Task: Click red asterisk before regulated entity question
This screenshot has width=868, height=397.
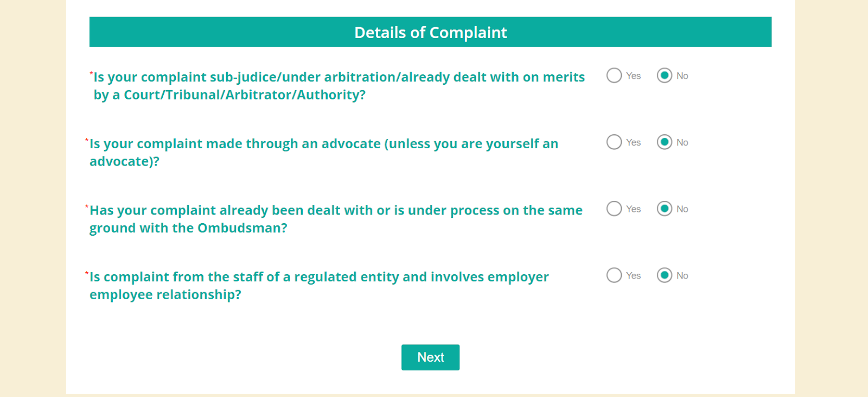Action: [87, 273]
